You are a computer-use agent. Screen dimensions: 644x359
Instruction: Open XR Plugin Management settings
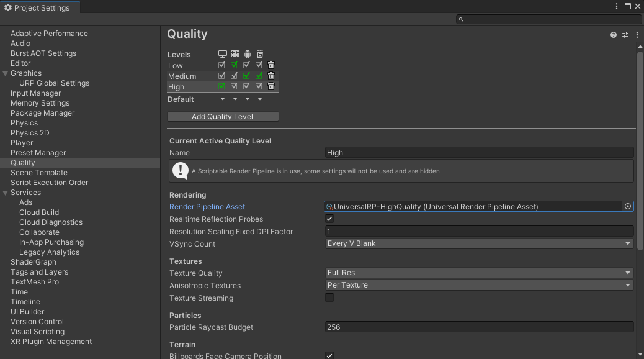(x=51, y=342)
